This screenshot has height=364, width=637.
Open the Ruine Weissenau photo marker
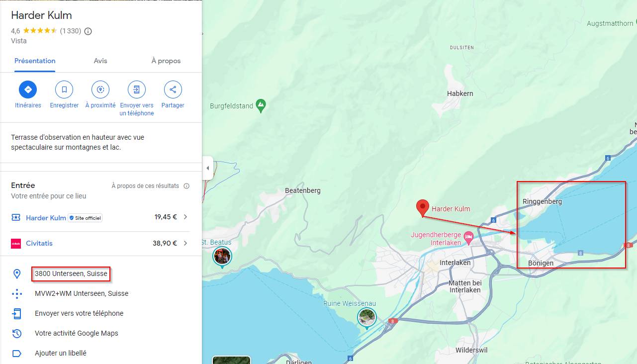(x=366, y=317)
